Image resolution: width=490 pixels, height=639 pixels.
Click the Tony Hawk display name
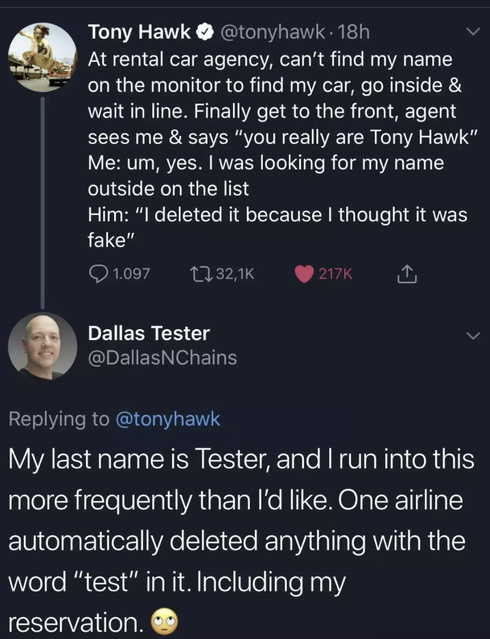click(139, 32)
